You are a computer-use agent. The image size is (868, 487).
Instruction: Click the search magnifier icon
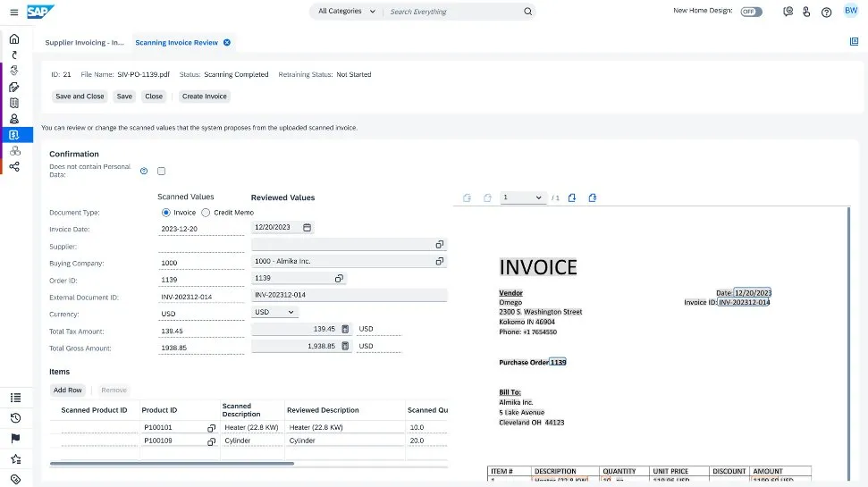527,11
